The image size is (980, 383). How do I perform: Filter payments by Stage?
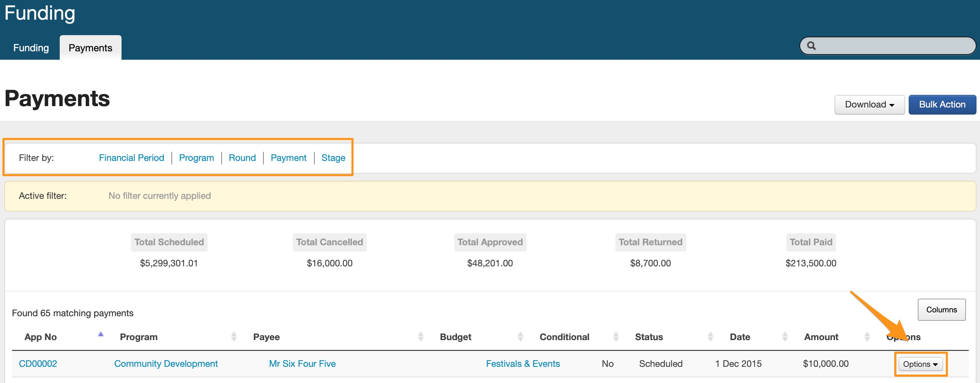pyautogui.click(x=333, y=158)
